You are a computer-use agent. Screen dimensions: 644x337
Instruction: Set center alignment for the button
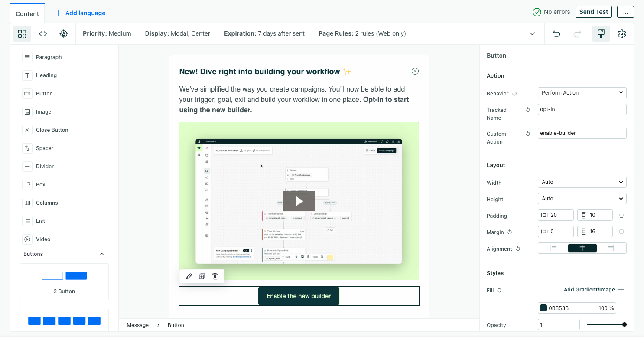(x=582, y=248)
